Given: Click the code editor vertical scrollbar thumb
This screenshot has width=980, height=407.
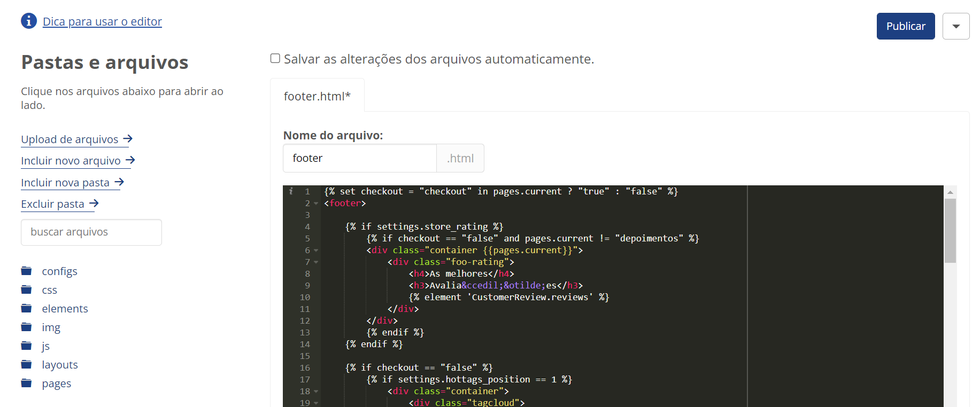Looking at the screenshot, I should click(x=950, y=231).
